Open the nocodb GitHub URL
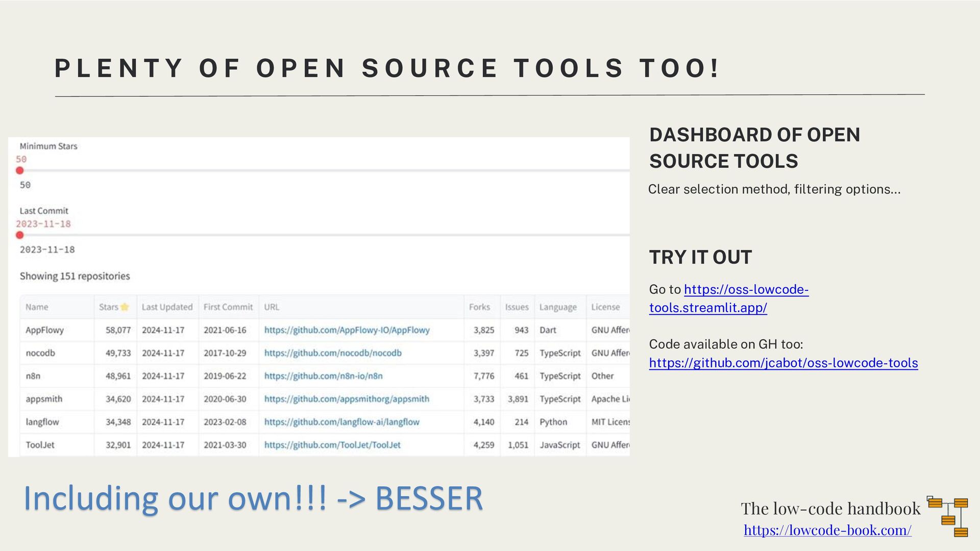Viewport: 980px width, 551px height. tap(333, 353)
